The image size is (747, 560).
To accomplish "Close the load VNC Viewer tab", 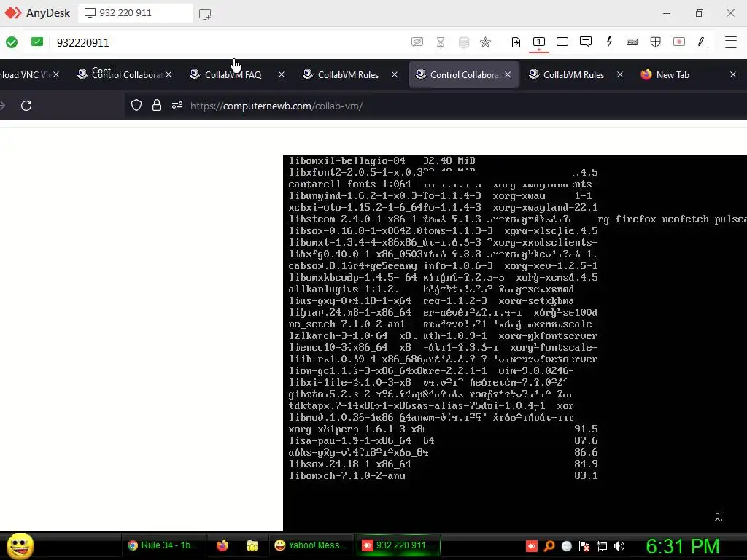I will pos(56,75).
